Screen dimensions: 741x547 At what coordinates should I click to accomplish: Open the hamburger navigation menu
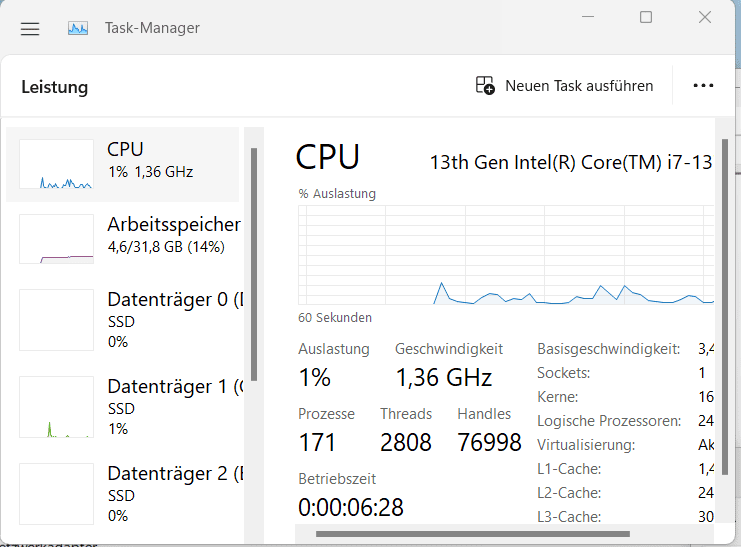pos(30,29)
